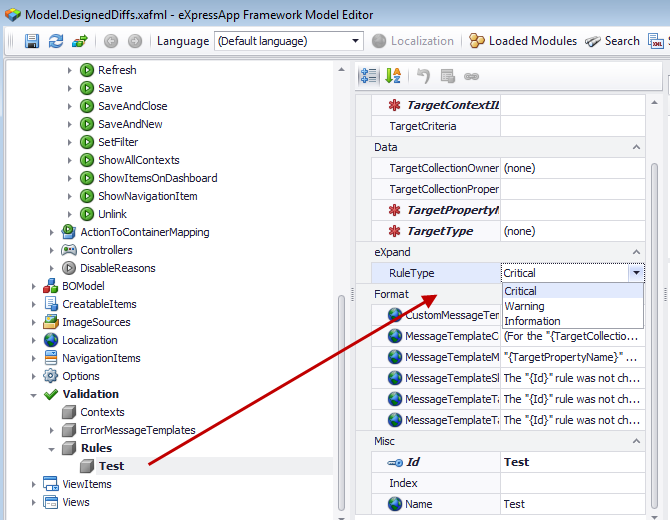670x520 pixels.
Task: Sort properties alphabetically with A-Z icon
Action: pyautogui.click(x=393, y=76)
